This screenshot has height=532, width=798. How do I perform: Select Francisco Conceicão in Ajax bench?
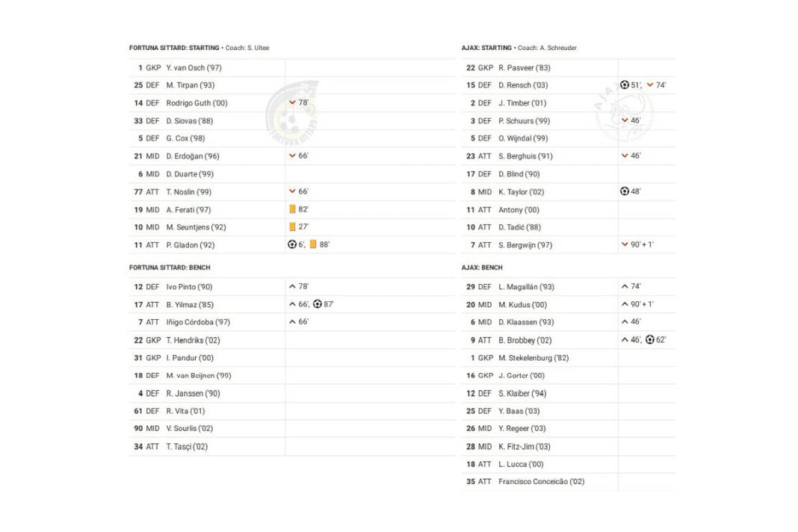(541, 482)
